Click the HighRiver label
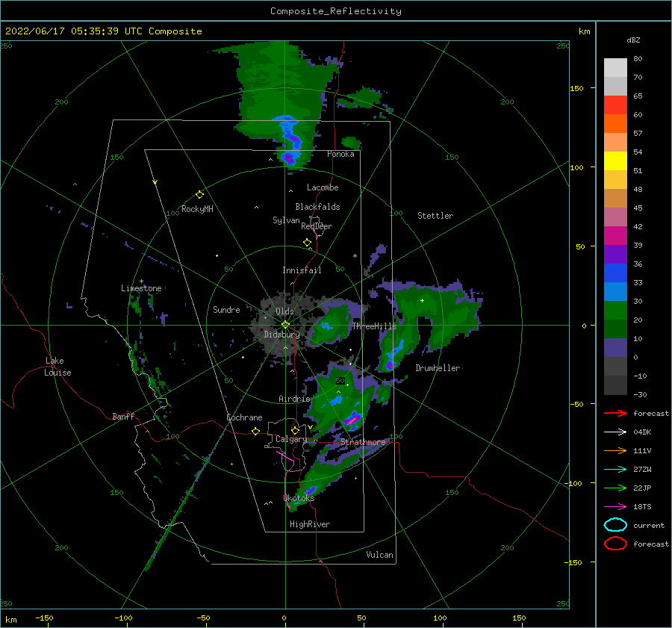The image size is (672, 628). click(310, 524)
